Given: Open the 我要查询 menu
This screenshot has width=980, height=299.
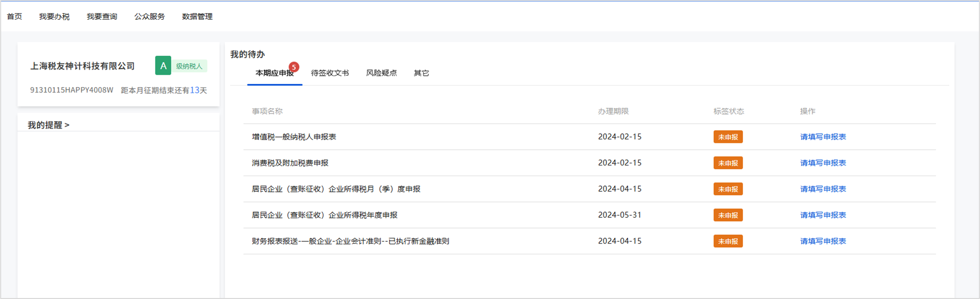Looking at the screenshot, I should click(102, 17).
